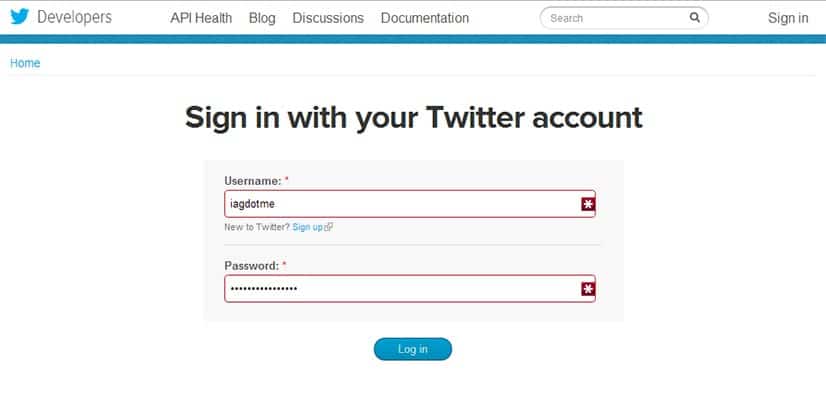The image size is (826, 394).
Task: Click the Sign in with your Twitter account heading
Action: [414, 117]
